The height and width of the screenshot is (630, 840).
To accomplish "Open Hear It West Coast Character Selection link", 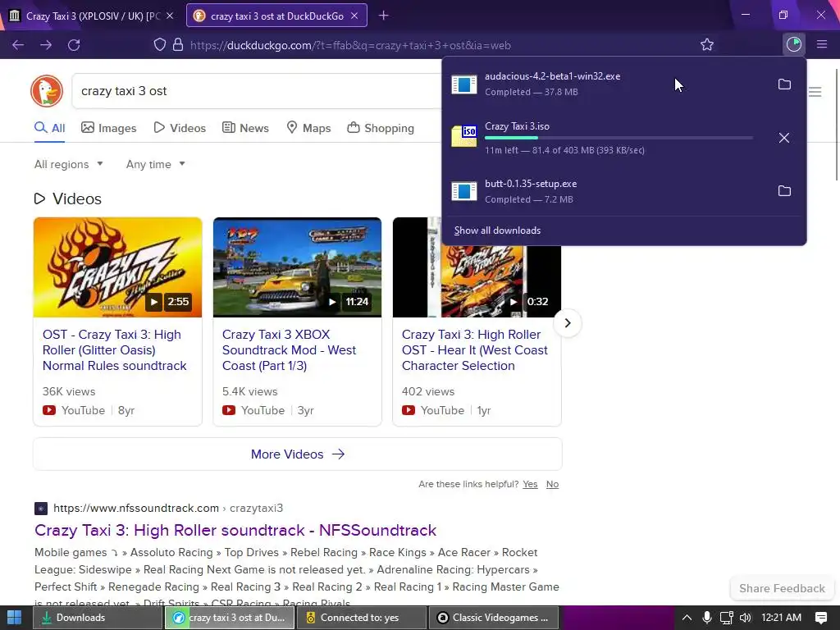I will pyautogui.click(x=475, y=349).
